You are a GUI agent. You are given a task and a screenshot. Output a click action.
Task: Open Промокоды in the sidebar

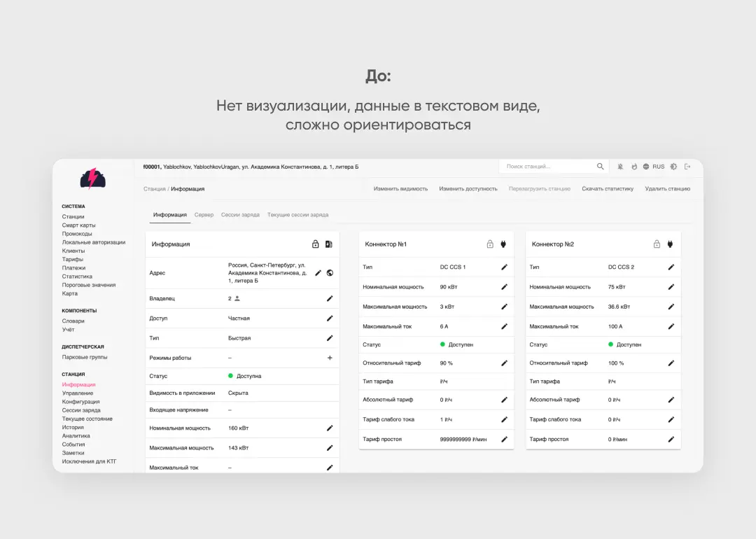tap(77, 234)
